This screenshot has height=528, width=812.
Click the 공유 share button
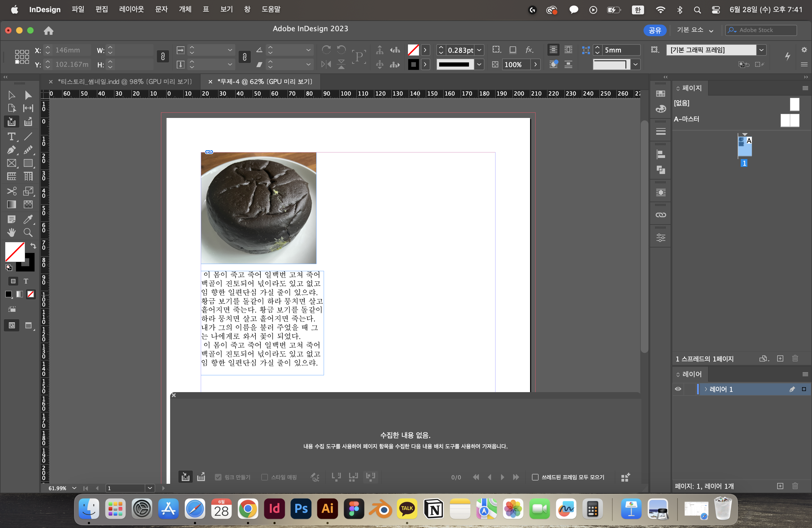point(655,30)
